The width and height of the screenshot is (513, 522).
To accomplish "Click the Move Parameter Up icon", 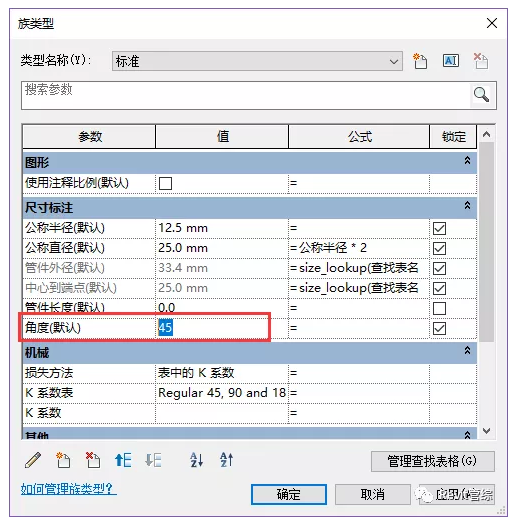I will 123,460.
